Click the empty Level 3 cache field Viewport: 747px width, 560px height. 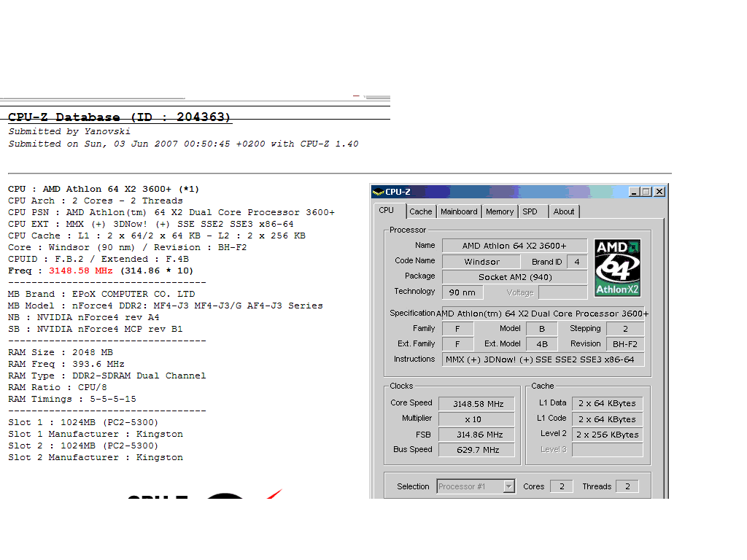(608, 449)
